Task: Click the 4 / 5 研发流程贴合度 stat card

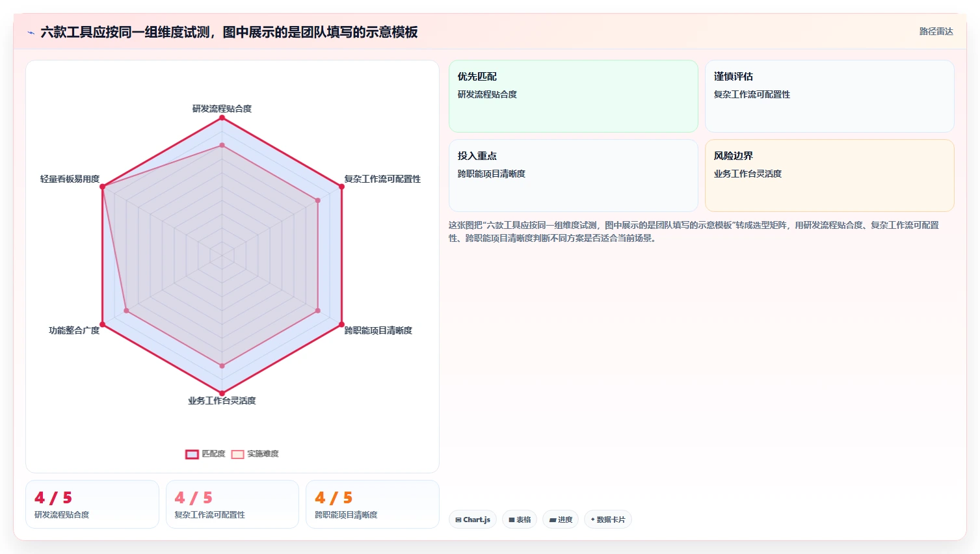Action: [92, 505]
